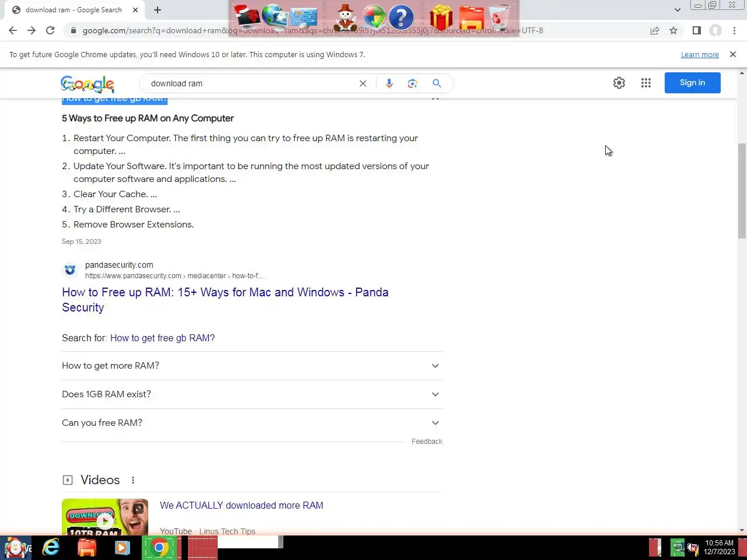Open Google quick settings gear
747x560 pixels.
(x=619, y=83)
